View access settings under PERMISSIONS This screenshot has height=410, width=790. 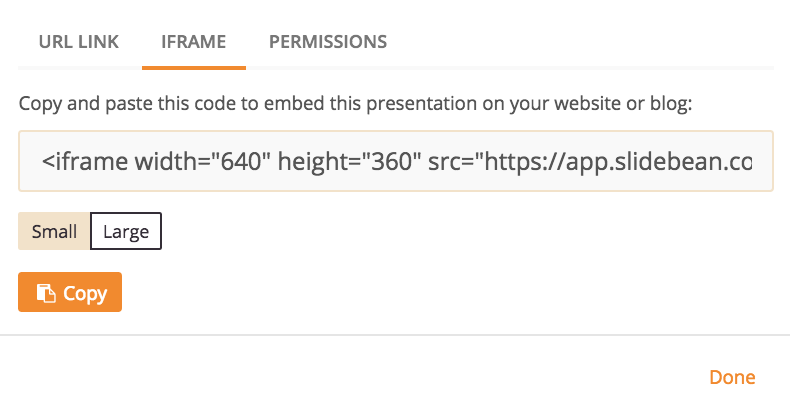[x=328, y=42]
